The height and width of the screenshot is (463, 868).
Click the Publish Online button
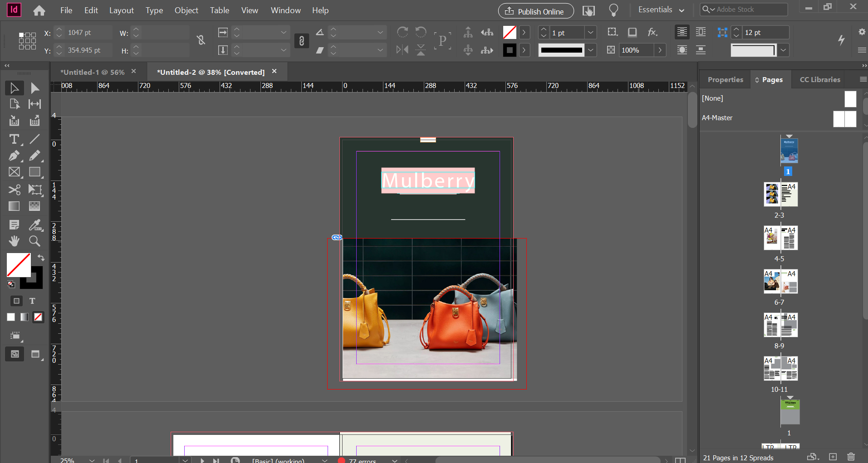535,11
